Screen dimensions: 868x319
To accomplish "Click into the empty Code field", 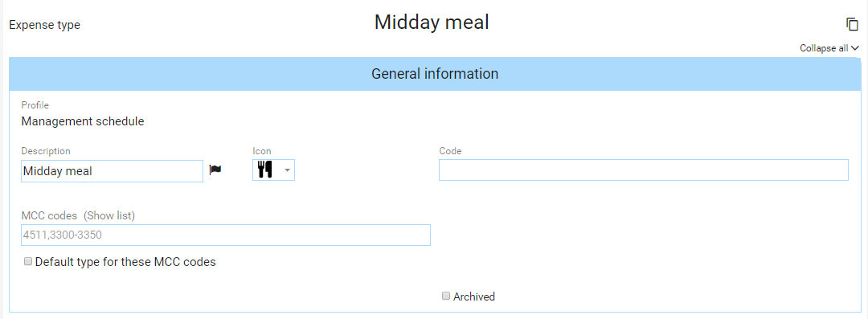I will pos(643,170).
